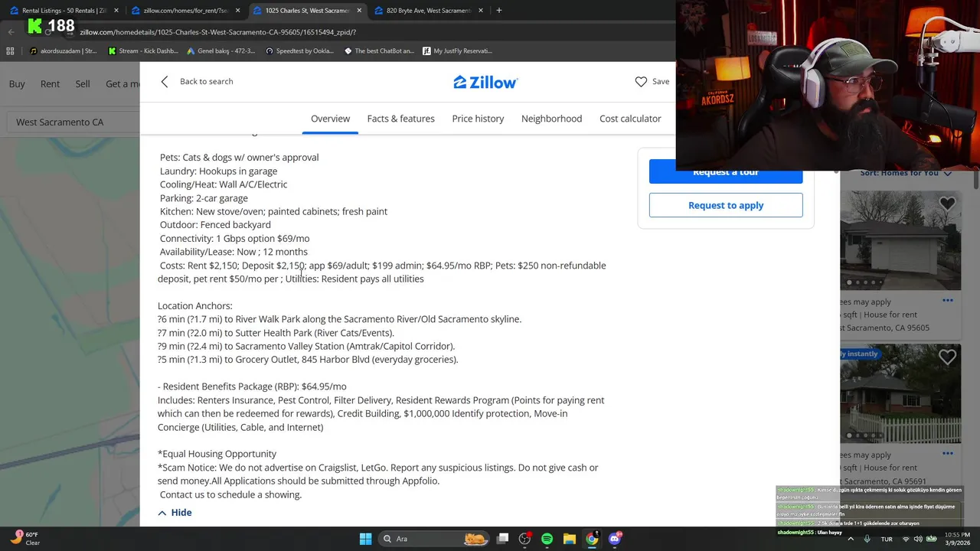The width and height of the screenshot is (980, 551).
Task: Open the first sidebar listing house photo
Action: pyautogui.click(x=900, y=240)
